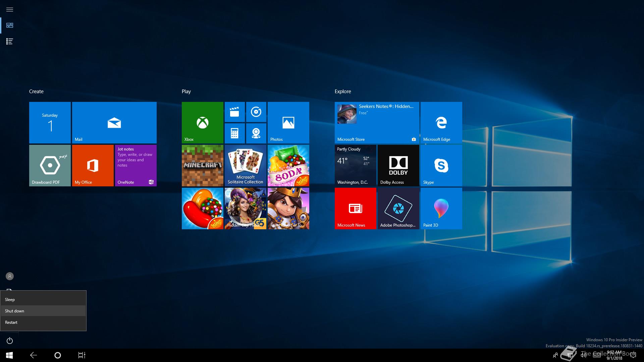Click the Windows Start button
The height and width of the screenshot is (362, 644).
(x=9, y=355)
